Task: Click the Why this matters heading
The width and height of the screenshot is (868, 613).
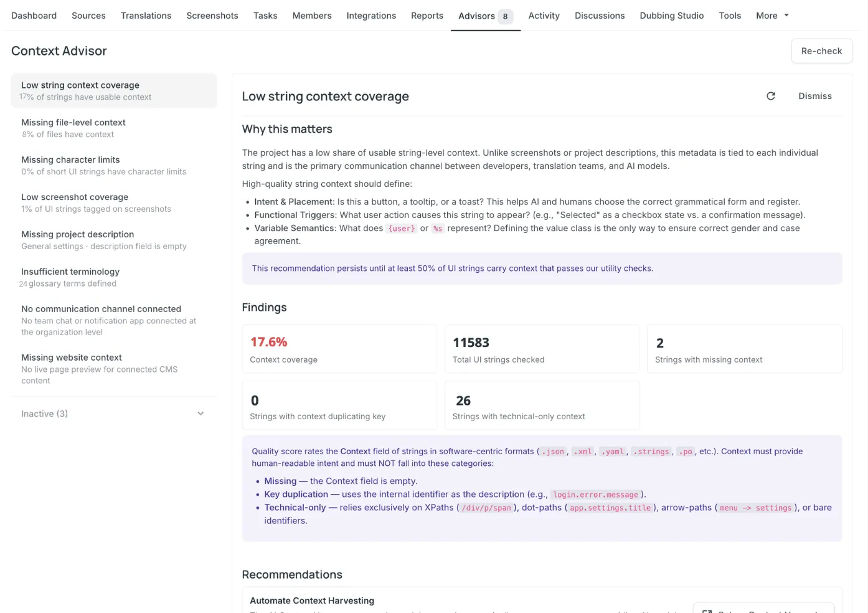Action: 287,129
